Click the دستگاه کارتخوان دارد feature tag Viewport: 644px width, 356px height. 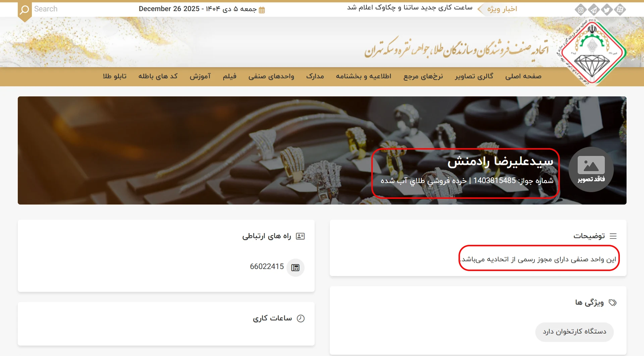(x=575, y=332)
